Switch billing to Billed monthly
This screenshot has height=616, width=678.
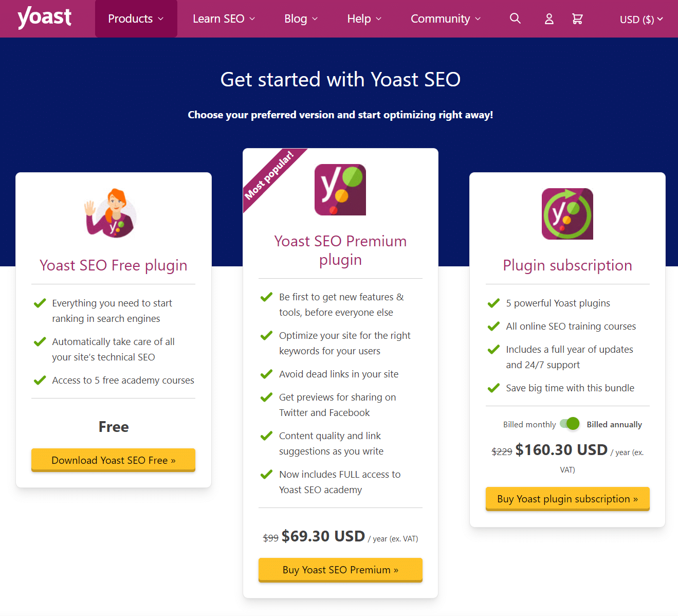[x=529, y=424]
